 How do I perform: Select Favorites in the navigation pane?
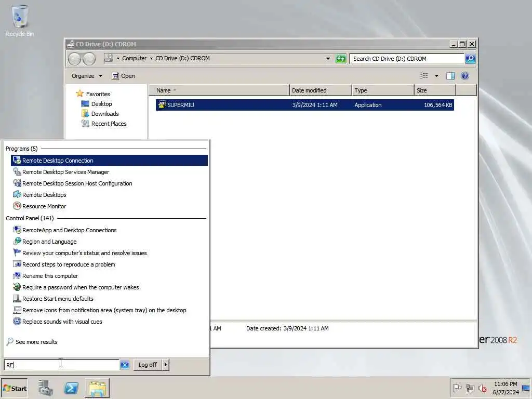(98, 94)
